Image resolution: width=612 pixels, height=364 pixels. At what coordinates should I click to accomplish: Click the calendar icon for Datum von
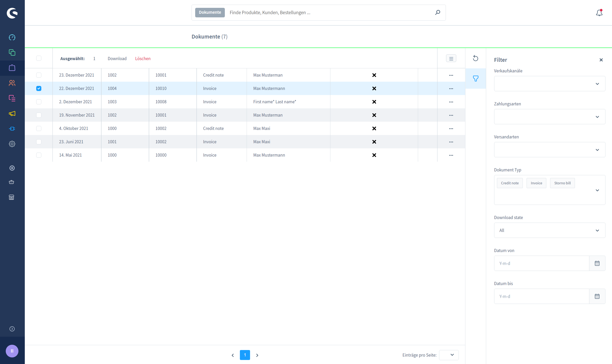point(597,263)
